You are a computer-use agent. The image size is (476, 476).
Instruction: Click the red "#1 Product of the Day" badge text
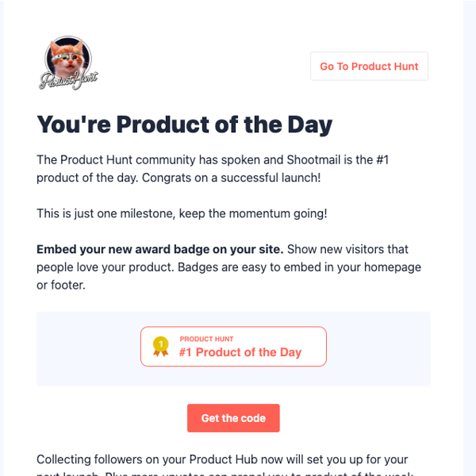tap(240, 352)
